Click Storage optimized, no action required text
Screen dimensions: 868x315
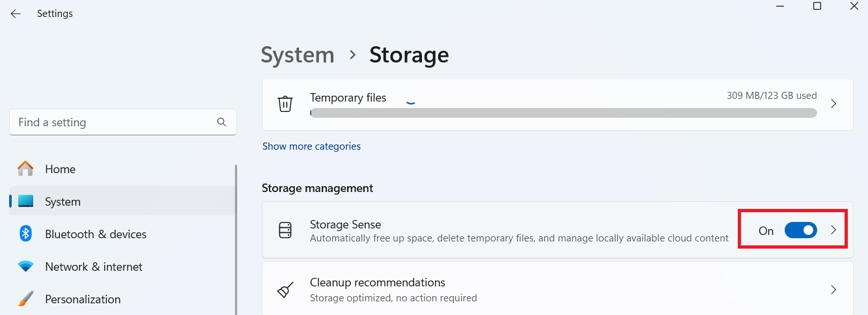click(x=393, y=298)
